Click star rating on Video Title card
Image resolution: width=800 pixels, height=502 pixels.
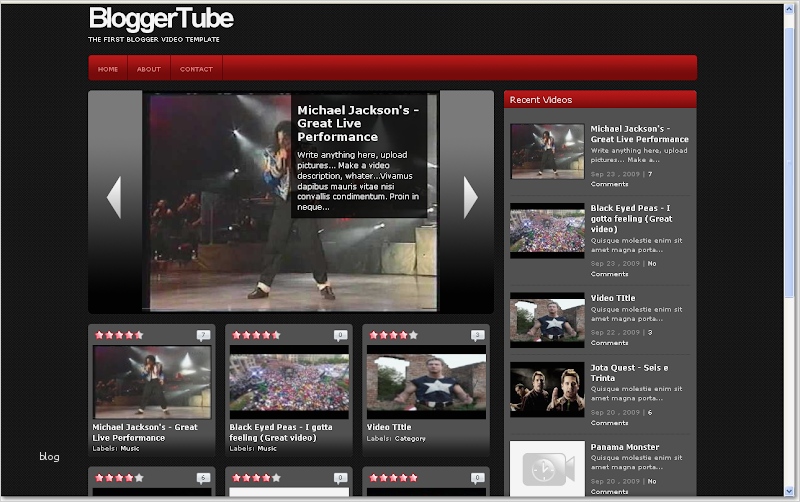click(393, 335)
